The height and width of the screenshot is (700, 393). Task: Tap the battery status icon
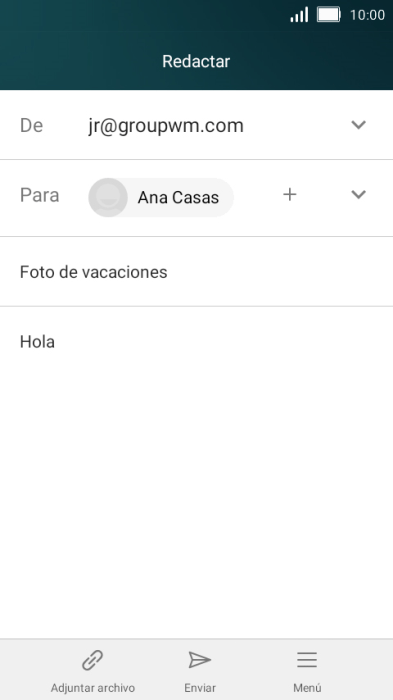(x=329, y=15)
